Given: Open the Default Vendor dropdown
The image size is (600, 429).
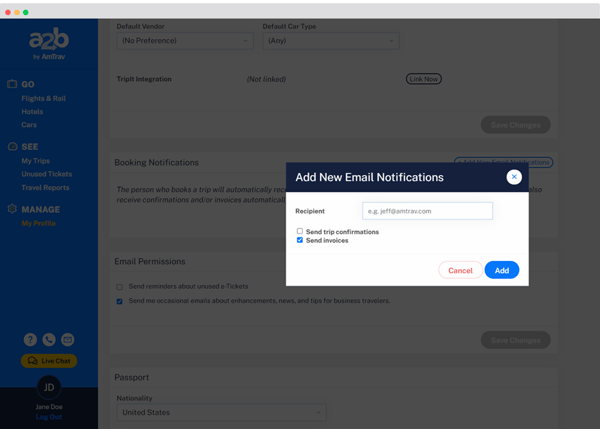Looking at the screenshot, I should [x=185, y=41].
